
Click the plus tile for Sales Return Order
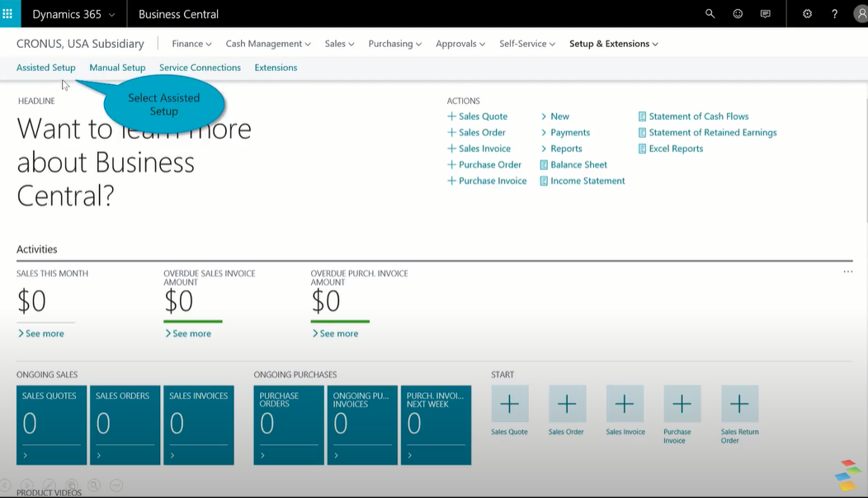(739, 404)
